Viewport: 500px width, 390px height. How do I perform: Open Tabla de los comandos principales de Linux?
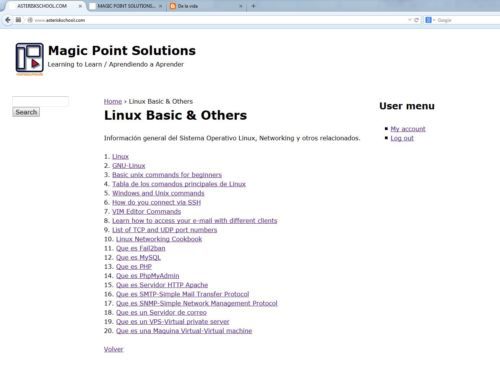(179, 184)
